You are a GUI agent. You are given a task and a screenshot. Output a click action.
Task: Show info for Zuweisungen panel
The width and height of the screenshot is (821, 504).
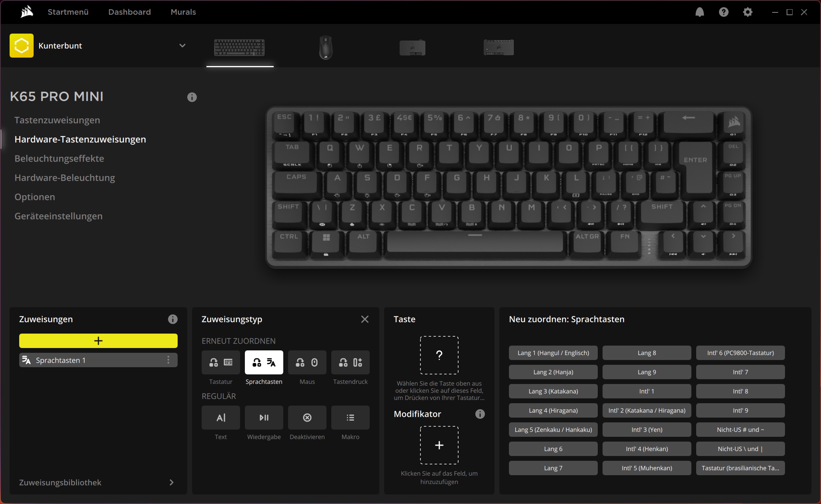[x=172, y=319]
